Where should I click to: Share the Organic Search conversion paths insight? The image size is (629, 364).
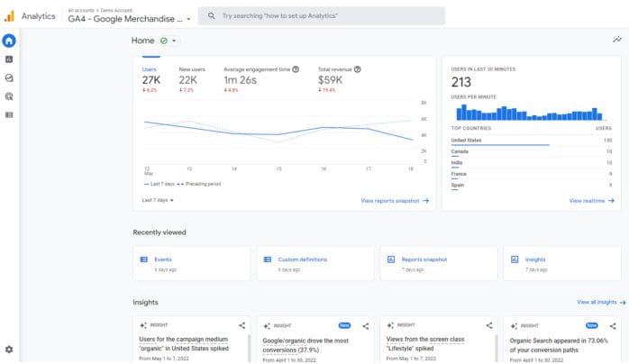(x=613, y=326)
